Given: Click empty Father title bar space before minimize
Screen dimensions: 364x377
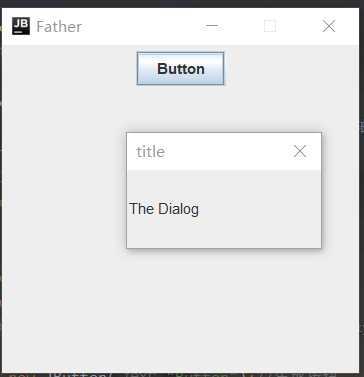Looking at the screenshot, I should click(x=140, y=26).
